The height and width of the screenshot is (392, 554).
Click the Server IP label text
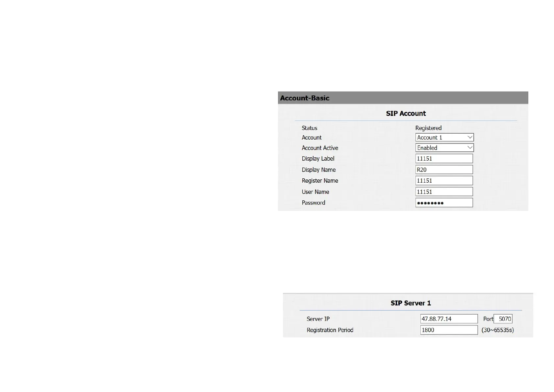coord(318,319)
